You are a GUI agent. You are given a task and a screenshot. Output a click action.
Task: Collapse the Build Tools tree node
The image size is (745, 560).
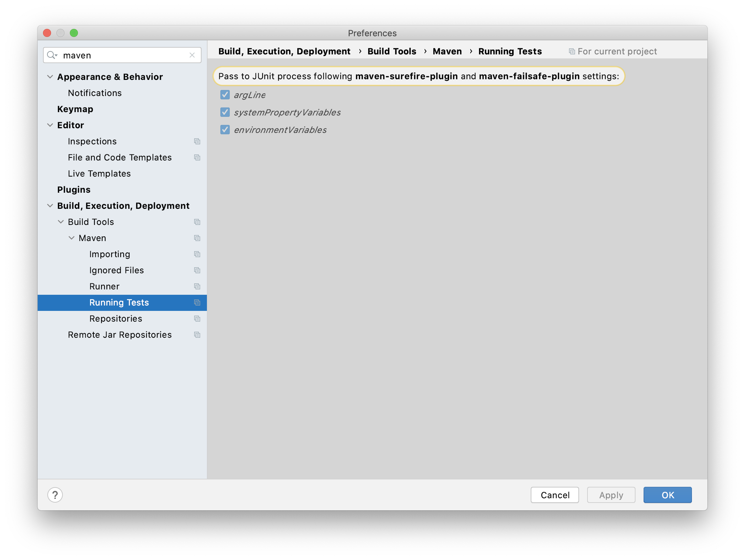click(60, 222)
